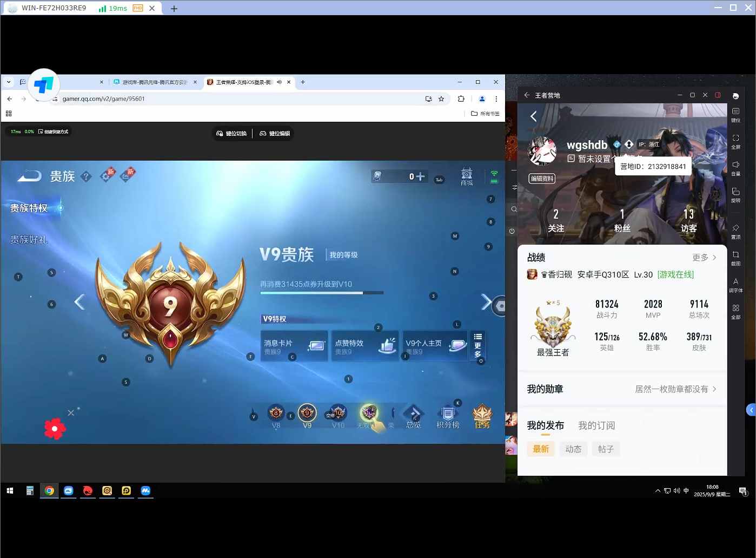Open the 点赞特效 privilege card

[x=365, y=346]
